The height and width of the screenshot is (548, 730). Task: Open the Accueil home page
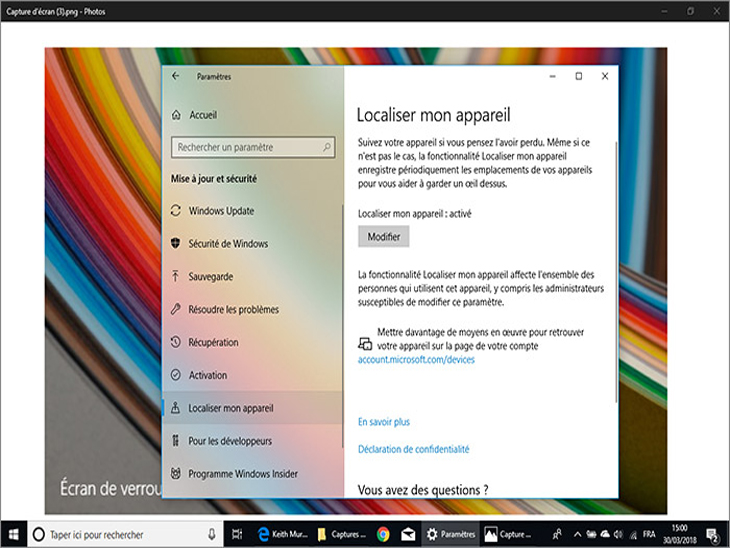pyautogui.click(x=202, y=115)
